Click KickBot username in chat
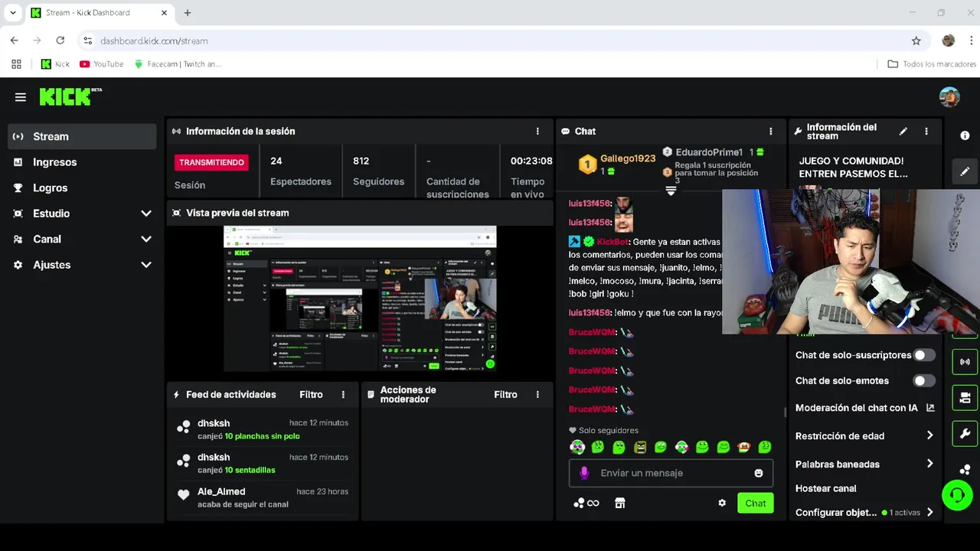980x551 pixels. [612, 242]
